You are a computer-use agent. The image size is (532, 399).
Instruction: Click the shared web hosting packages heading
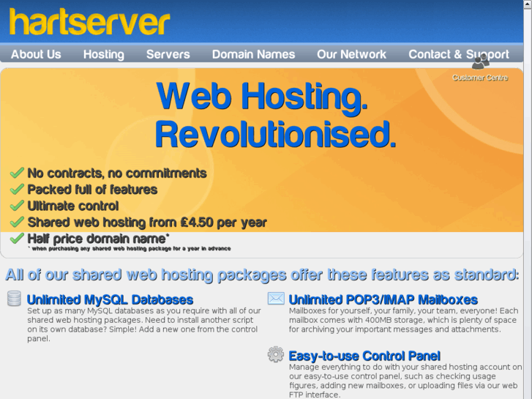coord(262,275)
